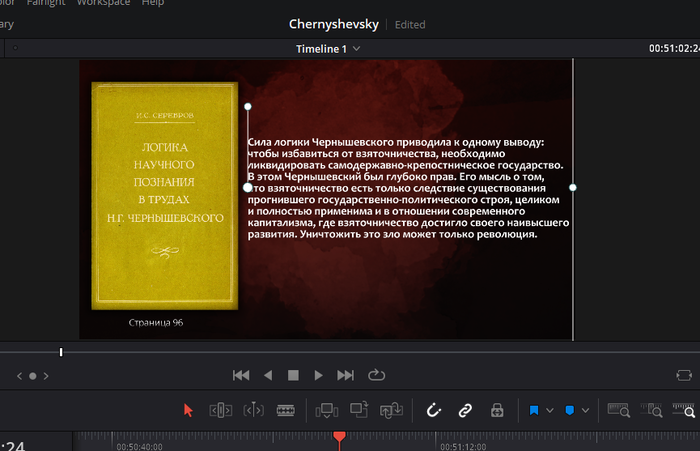The width and height of the screenshot is (700, 451).
Task: Click the top handle of text box
Action: 248,106
